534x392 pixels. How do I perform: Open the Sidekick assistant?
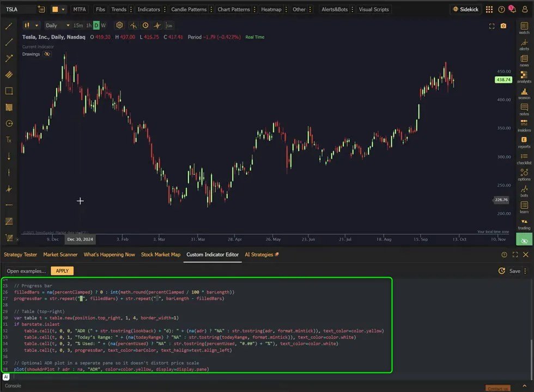(465, 10)
